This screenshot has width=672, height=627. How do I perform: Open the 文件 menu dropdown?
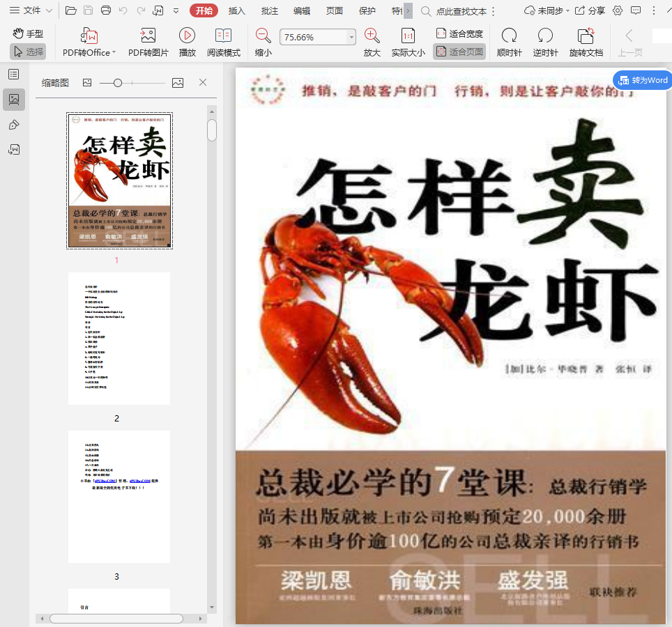click(x=31, y=10)
